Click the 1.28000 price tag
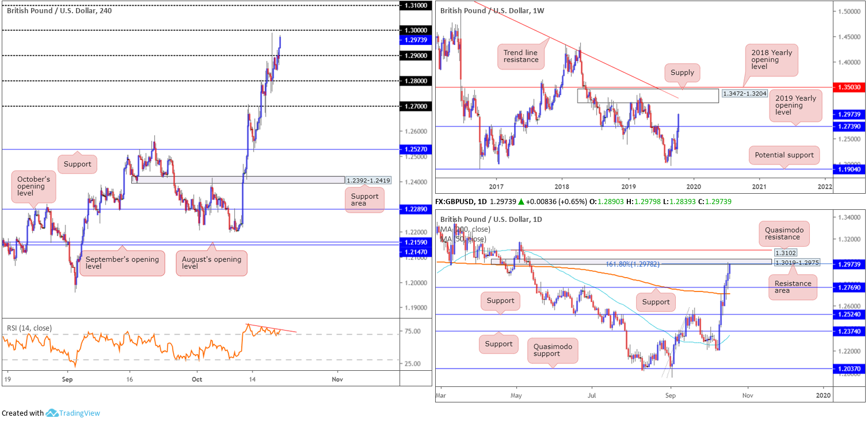 416,80
